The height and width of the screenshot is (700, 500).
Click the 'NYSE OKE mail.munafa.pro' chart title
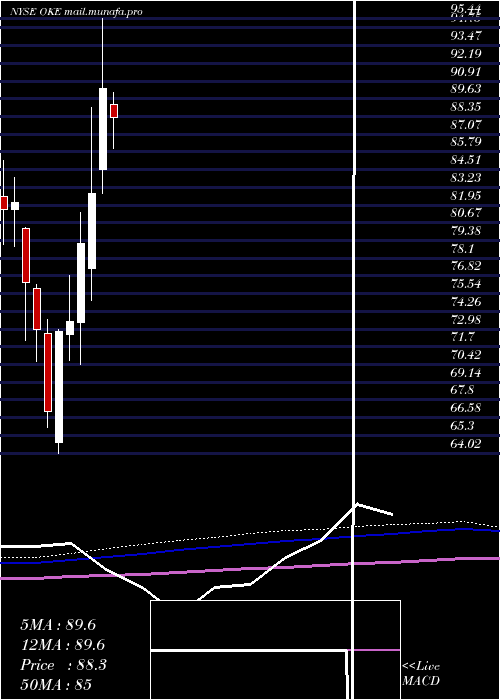click(76, 12)
